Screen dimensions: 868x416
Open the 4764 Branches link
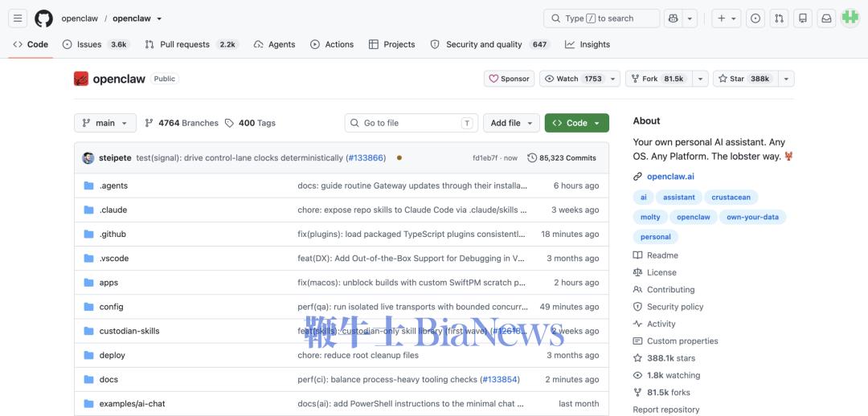coord(182,123)
